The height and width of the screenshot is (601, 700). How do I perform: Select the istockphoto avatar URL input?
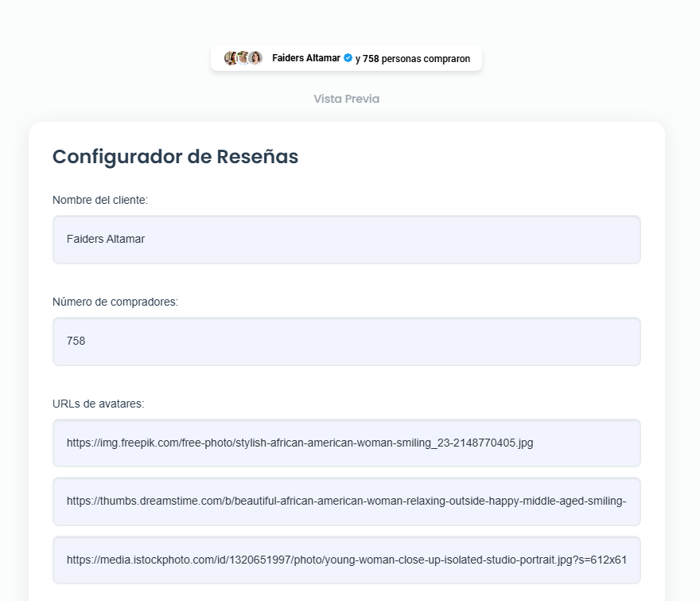(346, 560)
